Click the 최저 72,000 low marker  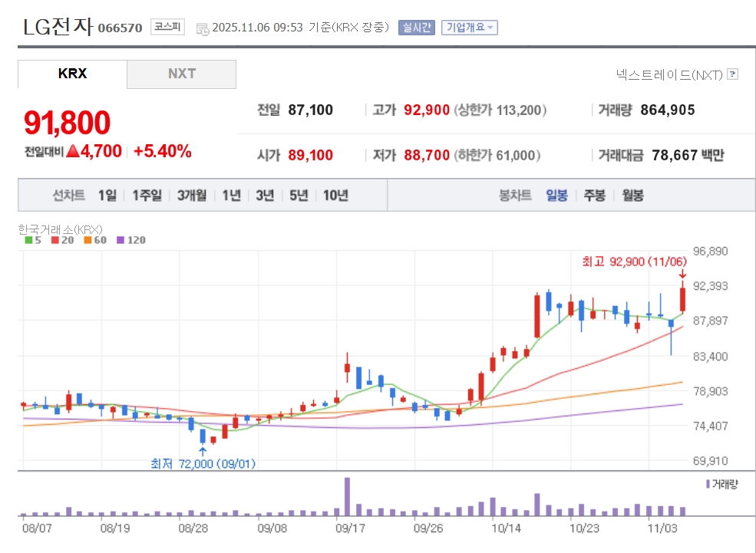203,463
